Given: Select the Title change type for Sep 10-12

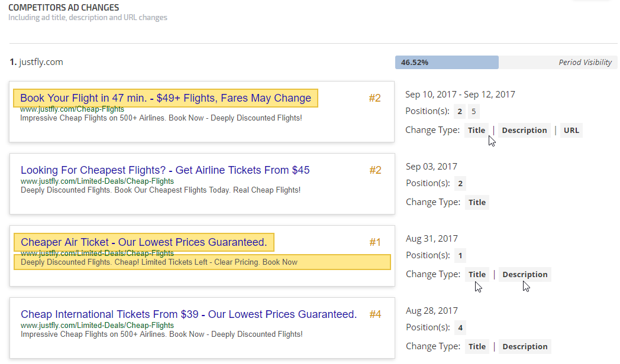Looking at the screenshot, I should click(x=476, y=131).
